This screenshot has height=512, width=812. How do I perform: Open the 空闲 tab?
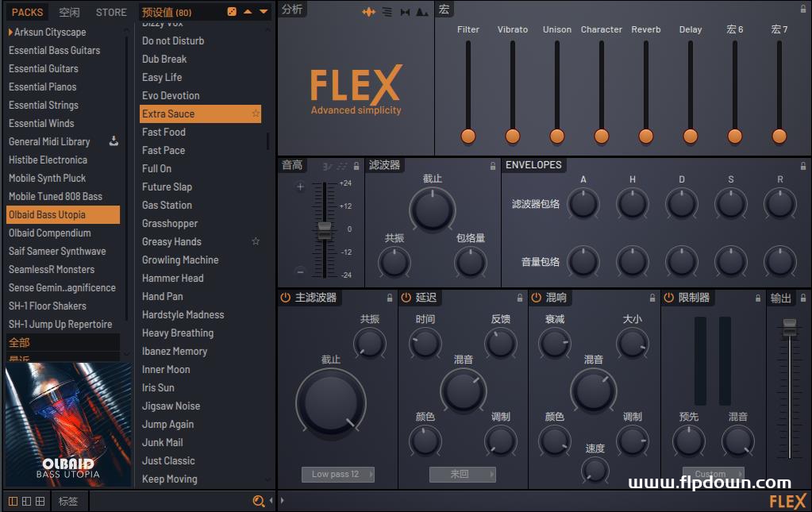click(70, 12)
